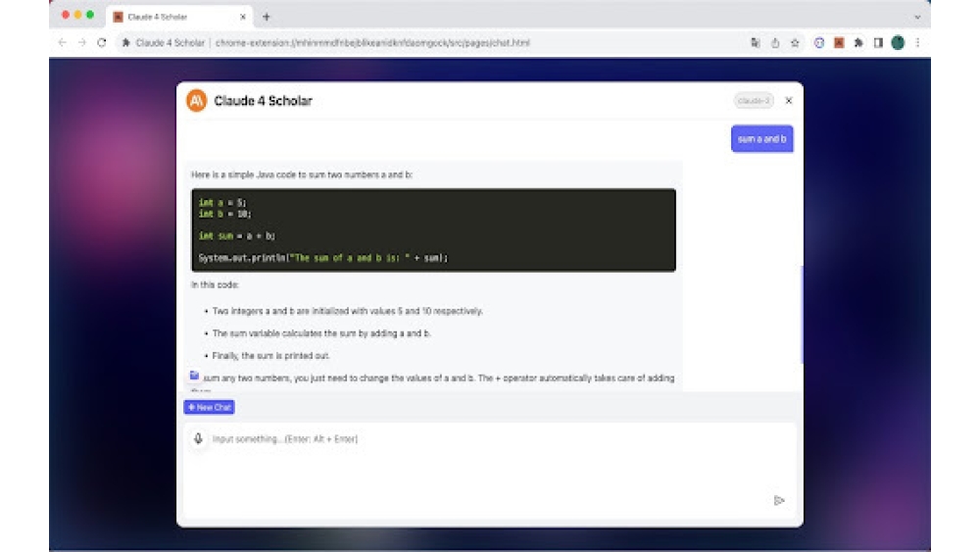Screen dimensions: 980x552
Task: Click the 'Claude 4 Scholar' panel title
Action: (x=263, y=101)
